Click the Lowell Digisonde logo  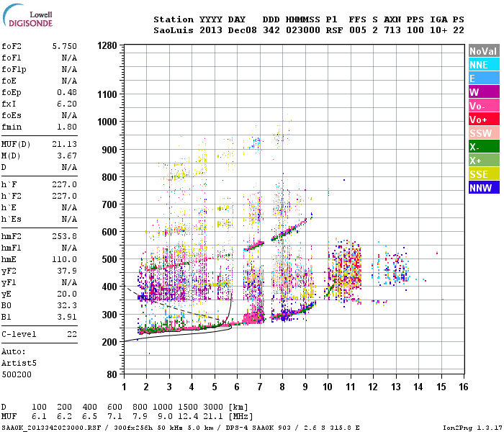pos(27,15)
